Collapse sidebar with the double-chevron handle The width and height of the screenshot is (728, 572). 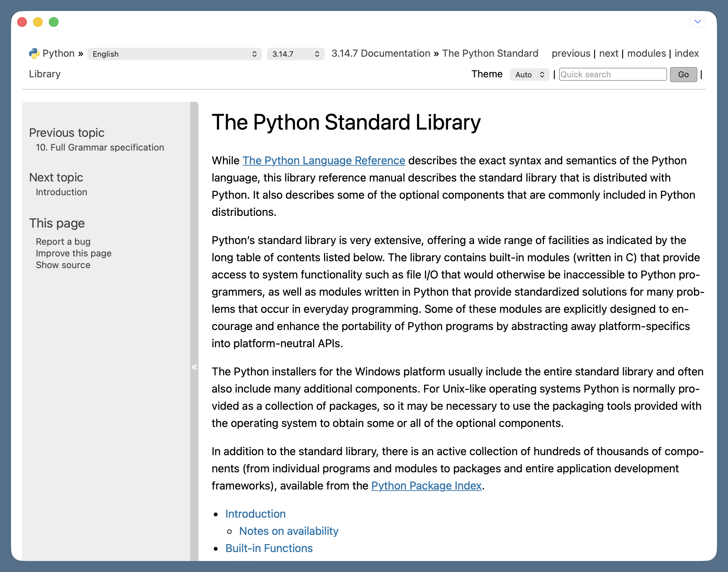194,367
